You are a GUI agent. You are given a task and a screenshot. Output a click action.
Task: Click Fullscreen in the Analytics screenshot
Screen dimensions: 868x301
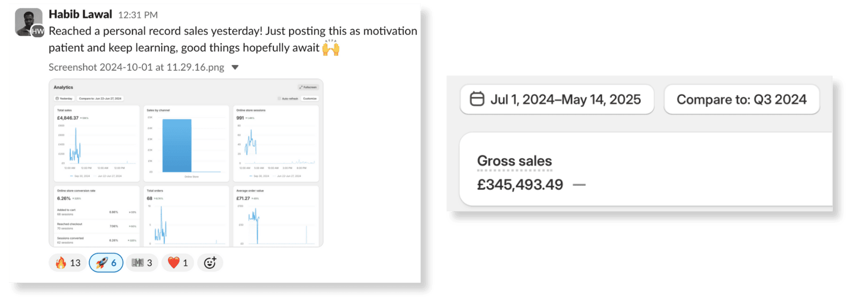(308, 87)
